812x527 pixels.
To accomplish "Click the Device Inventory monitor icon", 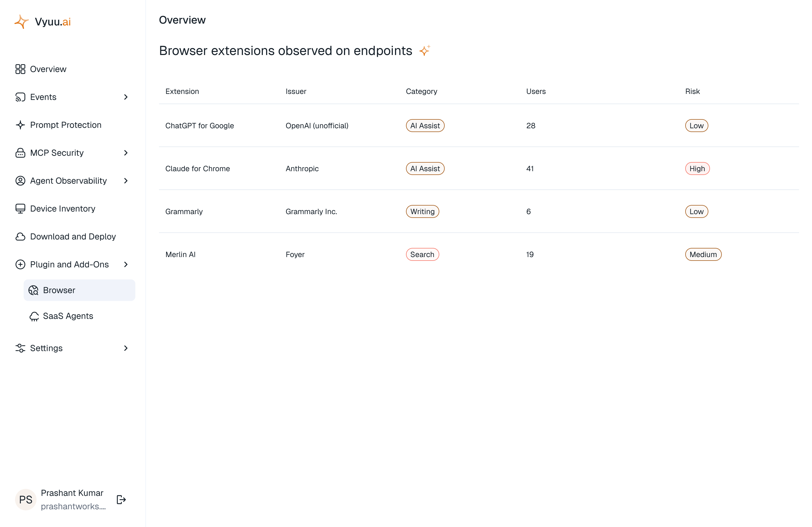I will 20,208.
